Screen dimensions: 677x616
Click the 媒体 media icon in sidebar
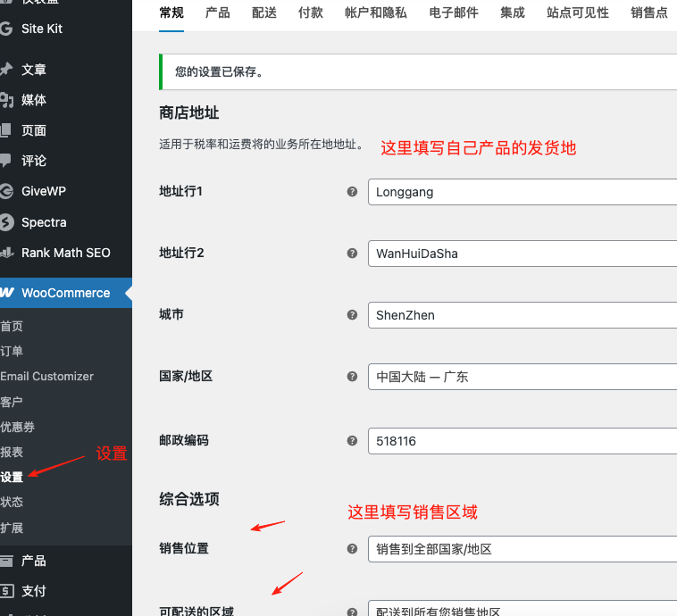pos(6,100)
